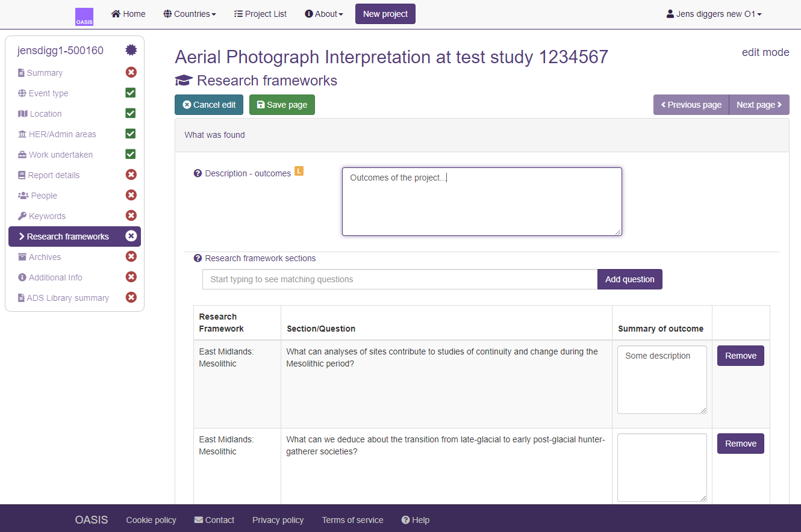801x532 pixels.
Task: Click the green check icon for Event type
Action: [131, 93]
